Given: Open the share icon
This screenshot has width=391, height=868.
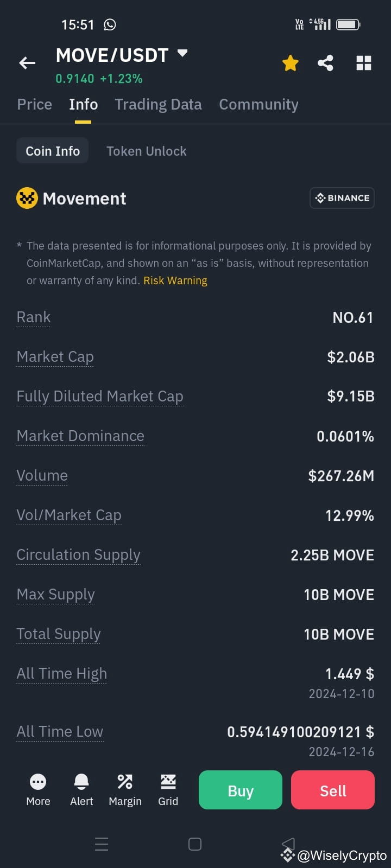Looking at the screenshot, I should (x=325, y=63).
